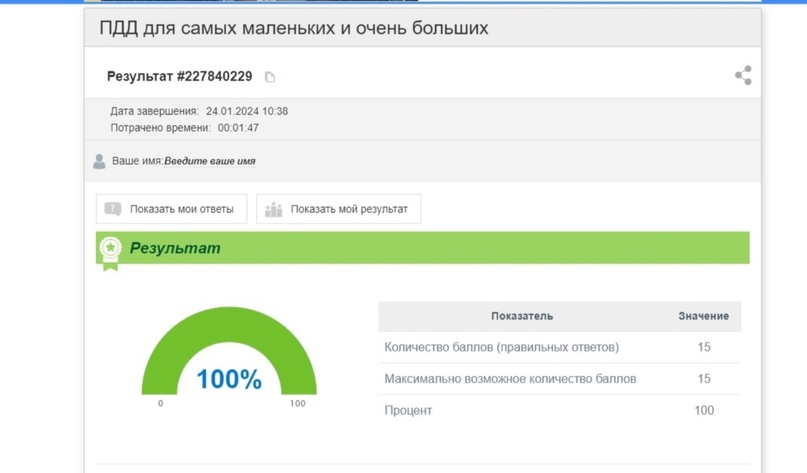Select the value 100 in Процент row
The height and width of the screenshot is (473, 807).
[x=704, y=410]
